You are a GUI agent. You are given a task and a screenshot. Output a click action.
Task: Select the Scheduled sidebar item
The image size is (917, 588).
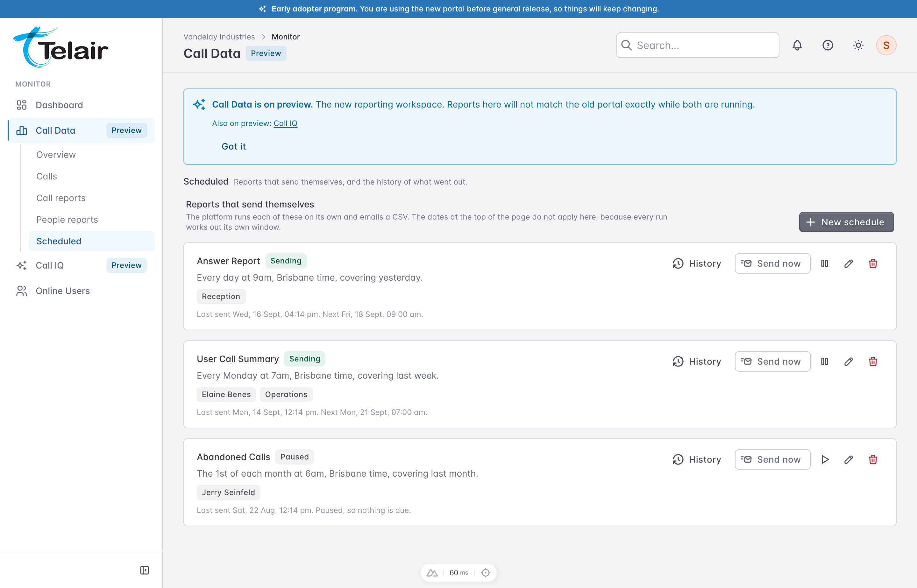tap(91, 241)
